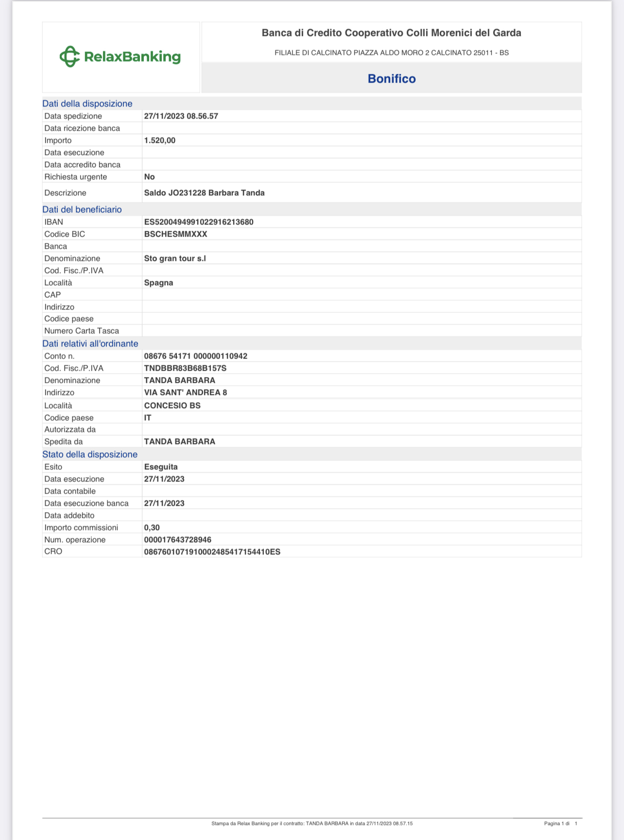This screenshot has height=840, width=624.
Task: Click the RelaxBanking logo icon
Action: click(69, 57)
